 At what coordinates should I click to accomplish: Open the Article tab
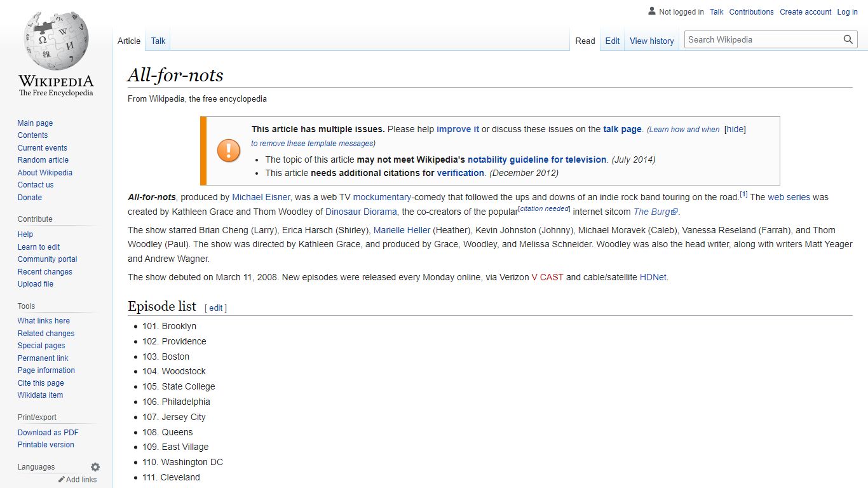(129, 41)
